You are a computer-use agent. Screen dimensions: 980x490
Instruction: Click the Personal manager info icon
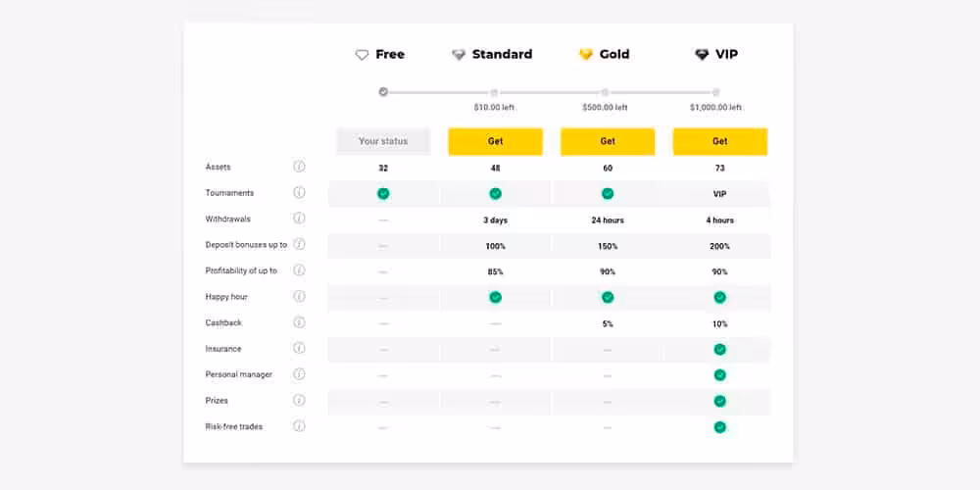tap(299, 374)
